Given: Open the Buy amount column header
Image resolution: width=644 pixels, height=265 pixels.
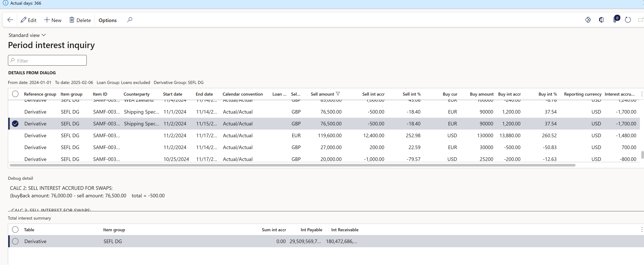Looking at the screenshot, I should 481,94.
